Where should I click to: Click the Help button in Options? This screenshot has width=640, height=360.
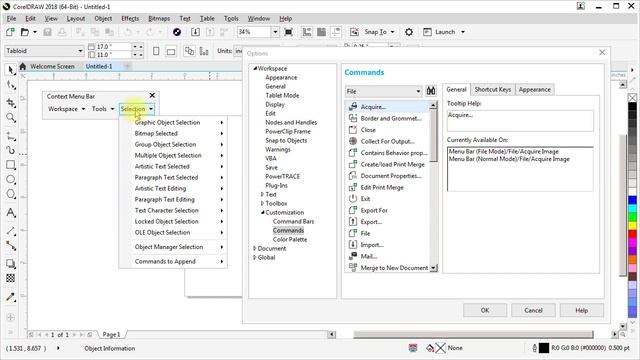point(582,310)
